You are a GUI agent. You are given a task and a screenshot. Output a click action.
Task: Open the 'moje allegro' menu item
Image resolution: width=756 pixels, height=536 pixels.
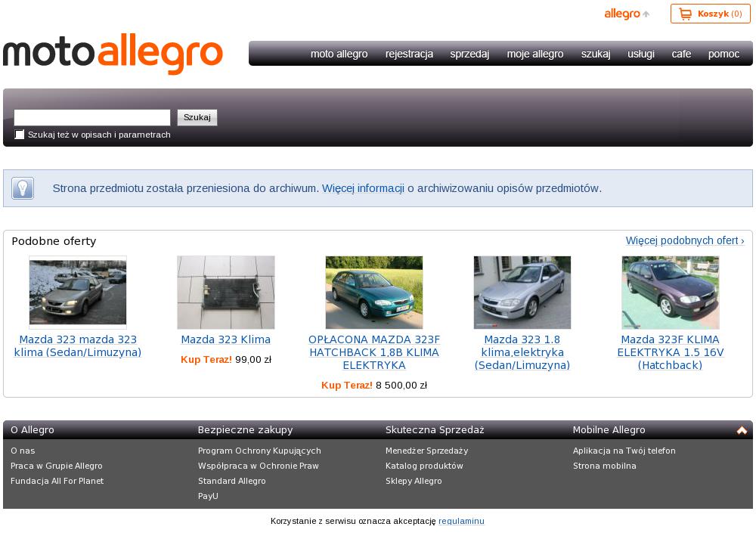535,54
